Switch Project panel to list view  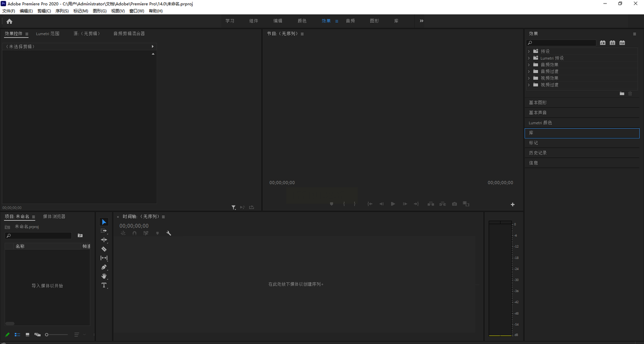click(17, 335)
